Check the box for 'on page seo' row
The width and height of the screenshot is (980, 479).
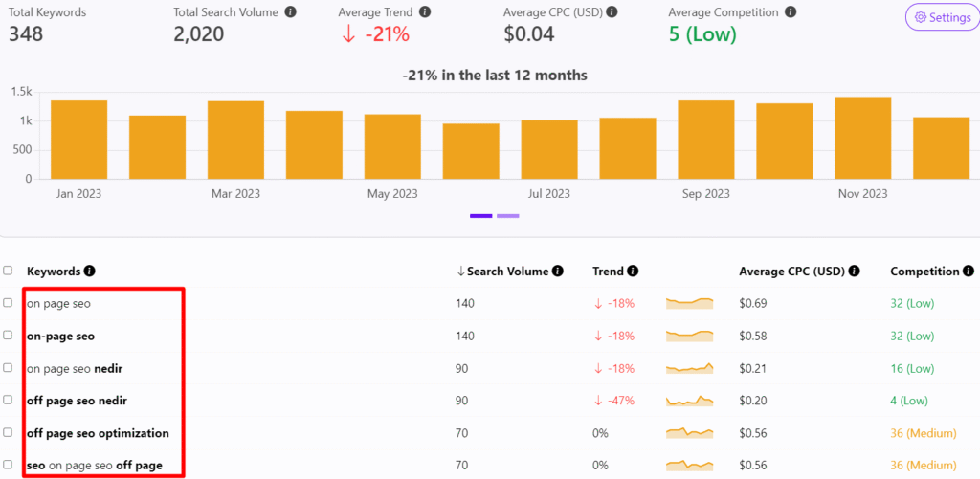[9, 303]
